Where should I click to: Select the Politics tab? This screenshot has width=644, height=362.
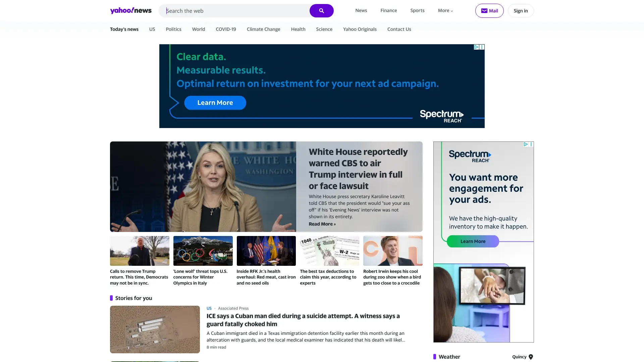[x=173, y=29]
